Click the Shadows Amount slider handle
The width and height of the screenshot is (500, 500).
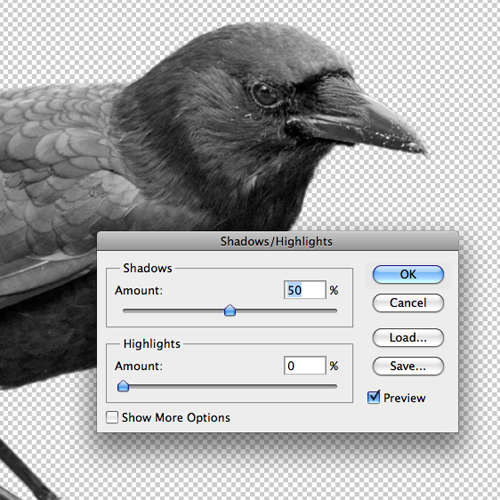click(x=230, y=310)
